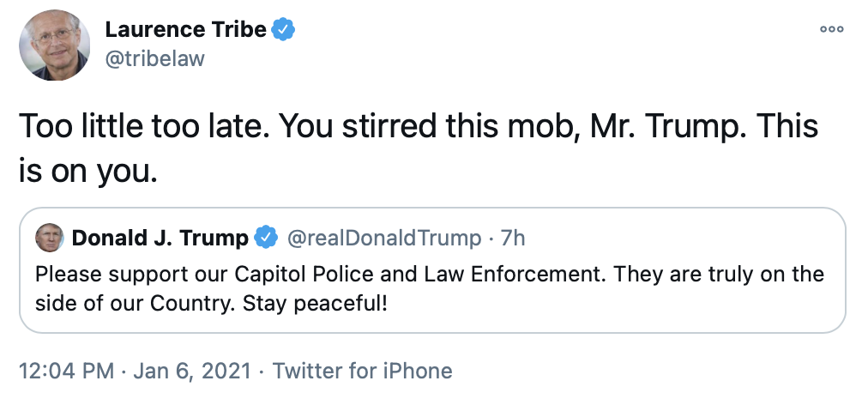868x393 pixels.
Task: Click Laurence Tribe's profile photo
Action: pyautogui.click(x=55, y=46)
